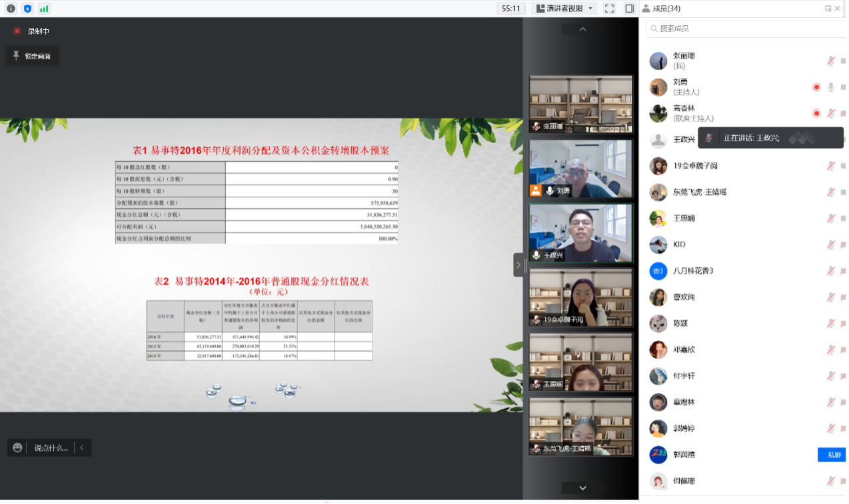Enter full screen mode

click(609, 9)
